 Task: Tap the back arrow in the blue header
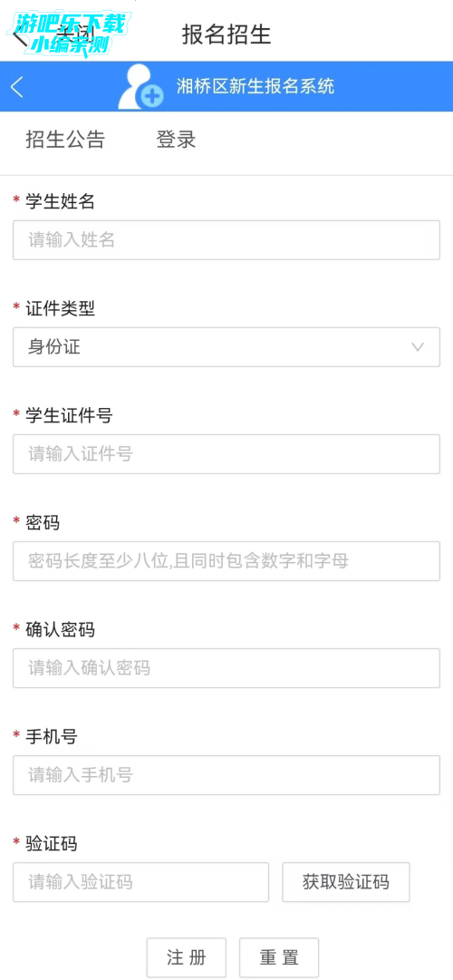point(17,87)
